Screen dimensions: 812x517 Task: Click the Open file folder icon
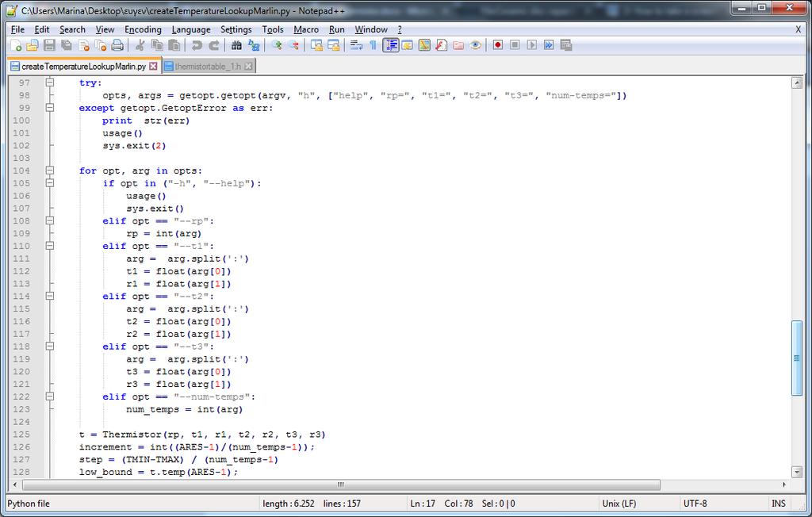coord(32,45)
